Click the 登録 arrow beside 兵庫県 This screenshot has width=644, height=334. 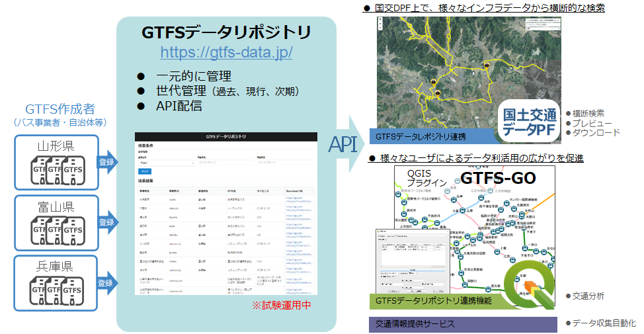106,282
